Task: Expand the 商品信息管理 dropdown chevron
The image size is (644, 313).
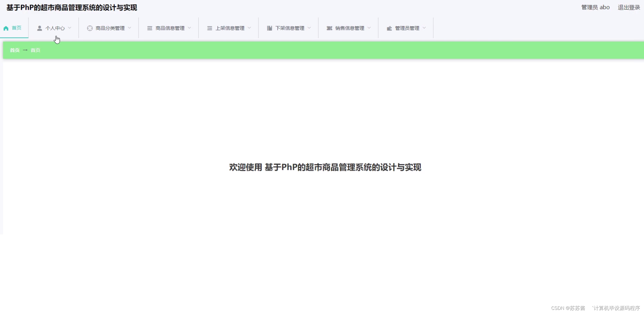Action: [x=189, y=28]
